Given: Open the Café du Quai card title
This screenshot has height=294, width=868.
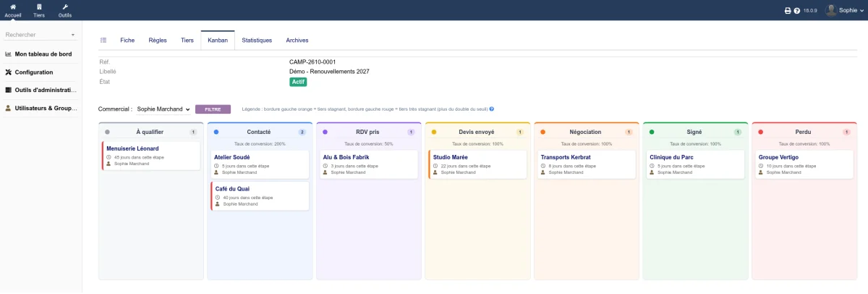Looking at the screenshot, I should click(232, 189).
